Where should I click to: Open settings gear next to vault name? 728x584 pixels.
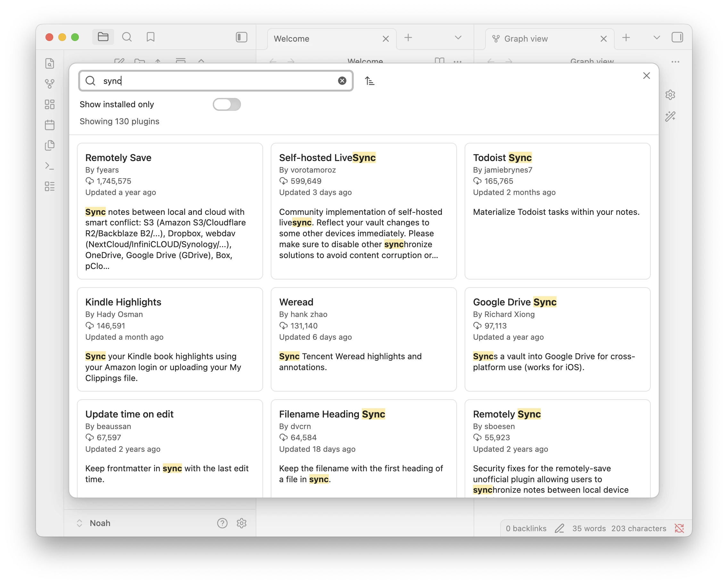[x=242, y=523]
